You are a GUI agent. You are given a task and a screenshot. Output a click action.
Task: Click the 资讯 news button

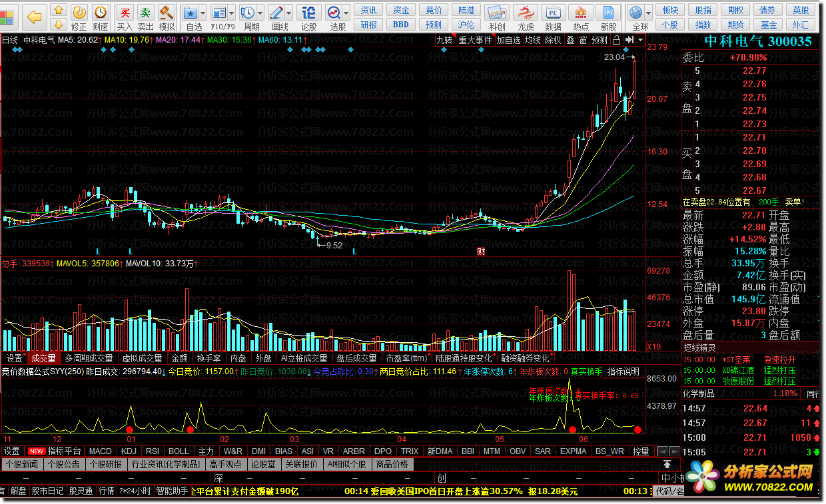pos(368,10)
